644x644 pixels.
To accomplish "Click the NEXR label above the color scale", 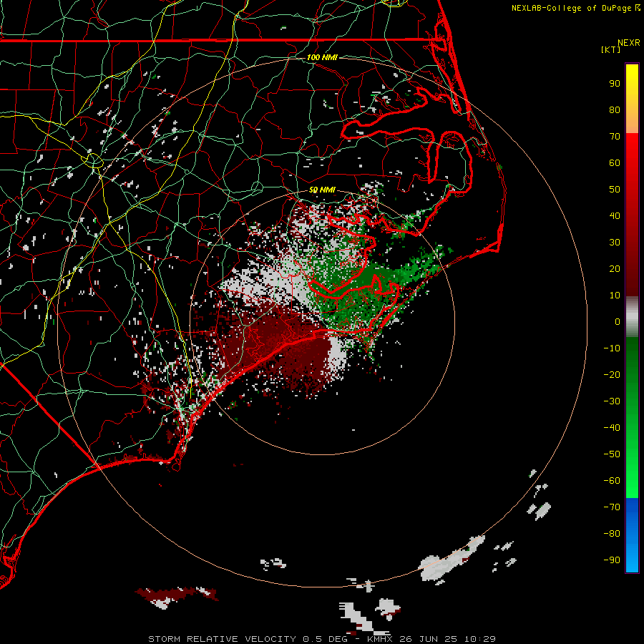I will [x=629, y=43].
